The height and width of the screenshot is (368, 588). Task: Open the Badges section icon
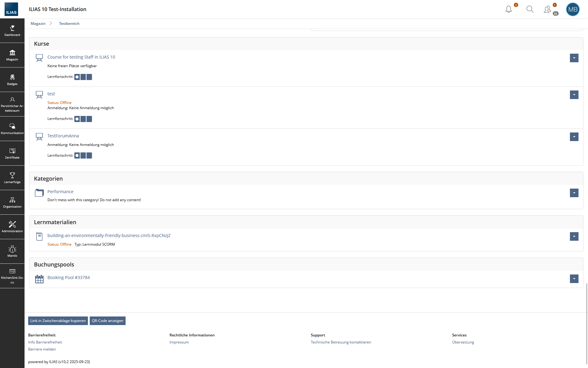coord(12,79)
